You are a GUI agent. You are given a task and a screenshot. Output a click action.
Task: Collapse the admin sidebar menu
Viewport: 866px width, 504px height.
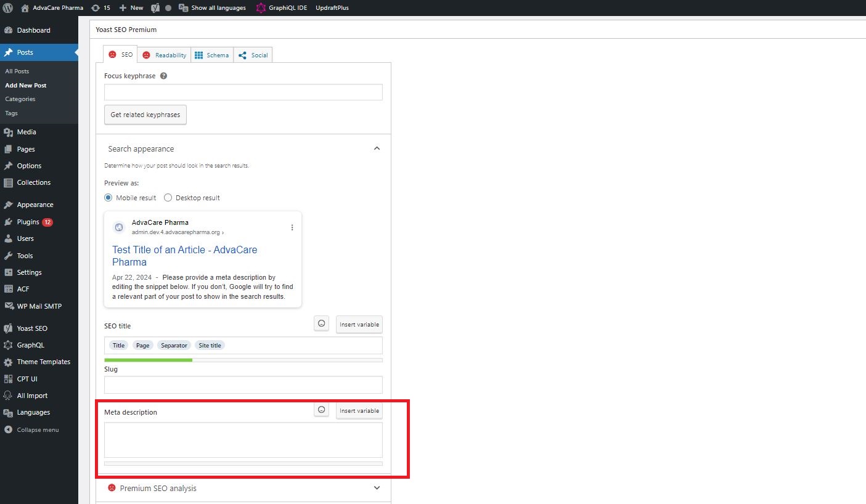39,429
